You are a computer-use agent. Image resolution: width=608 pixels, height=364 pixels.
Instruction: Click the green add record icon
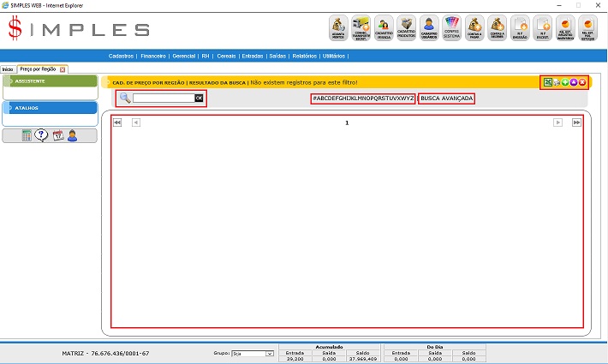565,82
